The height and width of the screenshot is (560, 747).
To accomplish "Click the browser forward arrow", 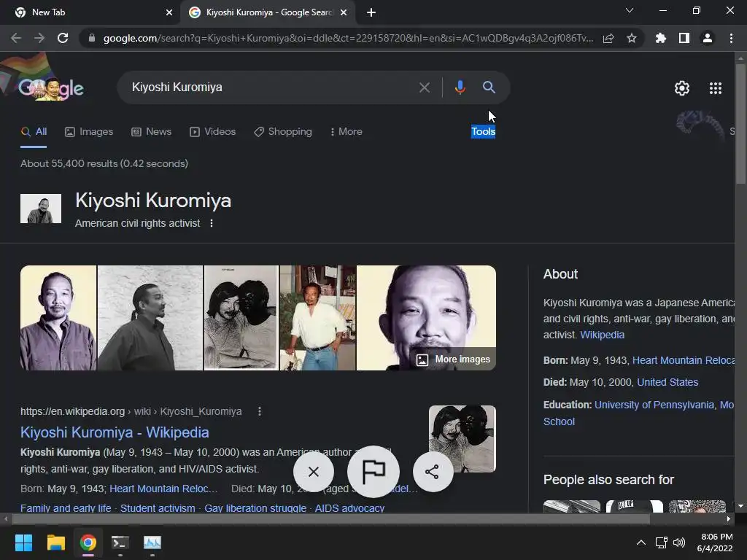I will (x=39, y=38).
